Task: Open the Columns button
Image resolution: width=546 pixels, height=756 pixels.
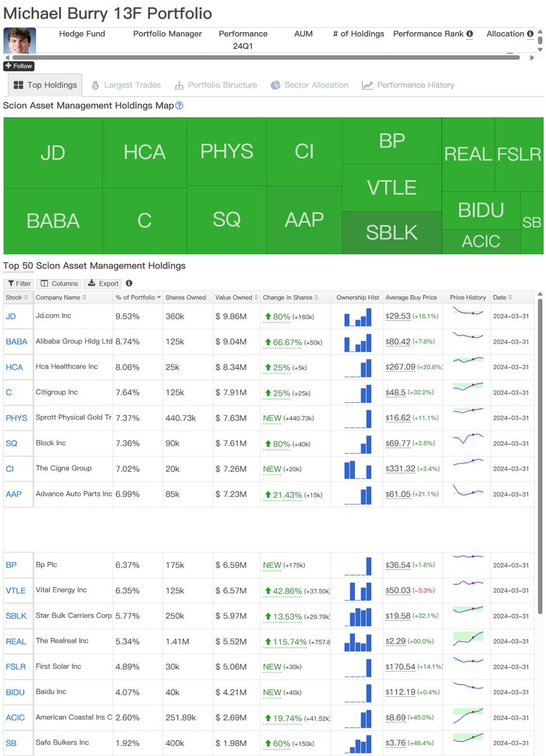Action: click(59, 283)
